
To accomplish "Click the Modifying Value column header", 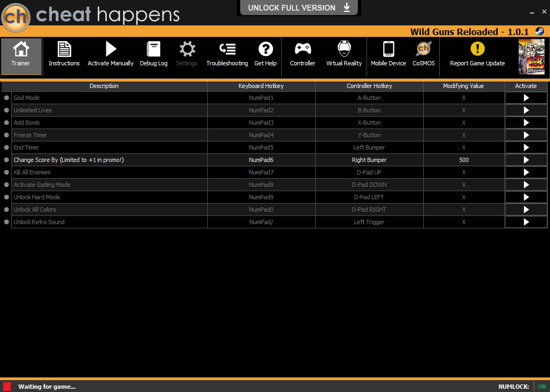I will (x=464, y=86).
